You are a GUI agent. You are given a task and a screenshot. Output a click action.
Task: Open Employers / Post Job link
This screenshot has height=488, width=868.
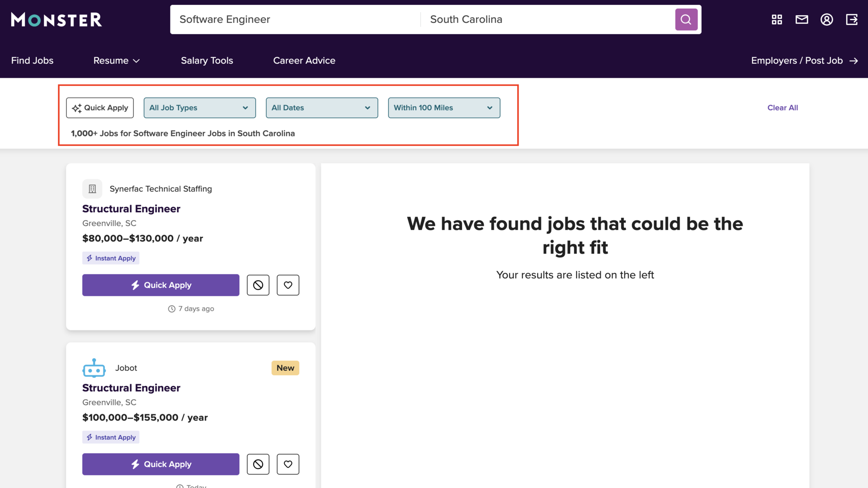pyautogui.click(x=804, y=60)
